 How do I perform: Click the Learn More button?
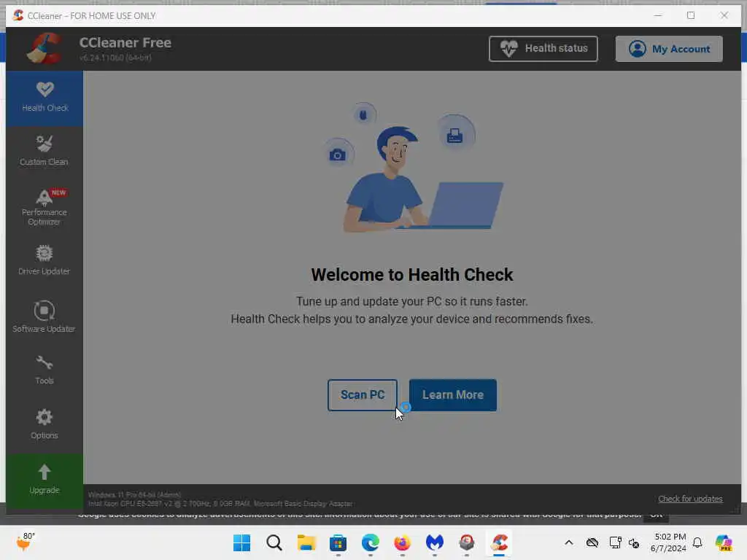click(452, 394)
